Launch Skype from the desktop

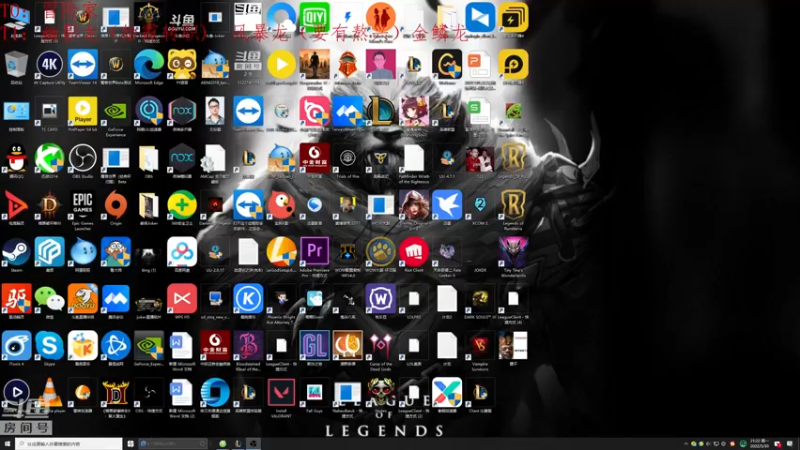point(49,346)
